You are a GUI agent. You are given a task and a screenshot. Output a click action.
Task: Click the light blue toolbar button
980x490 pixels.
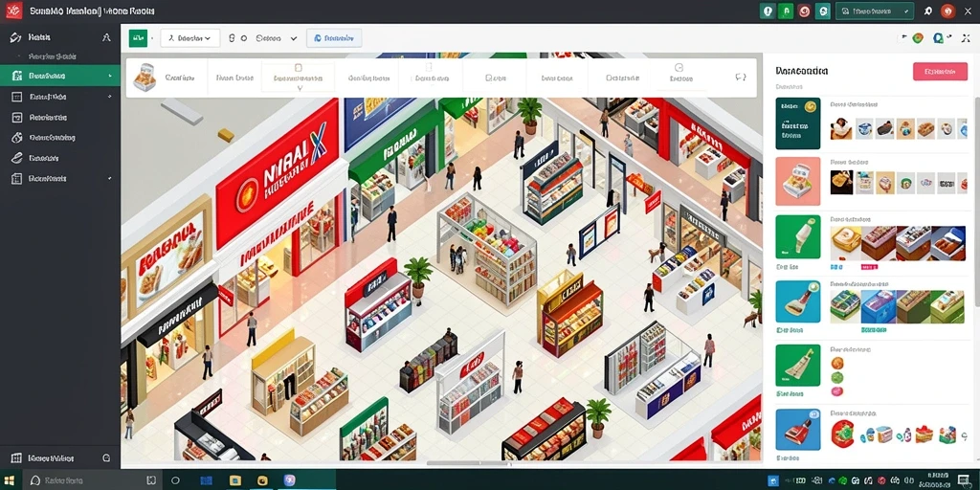point(334,38)
